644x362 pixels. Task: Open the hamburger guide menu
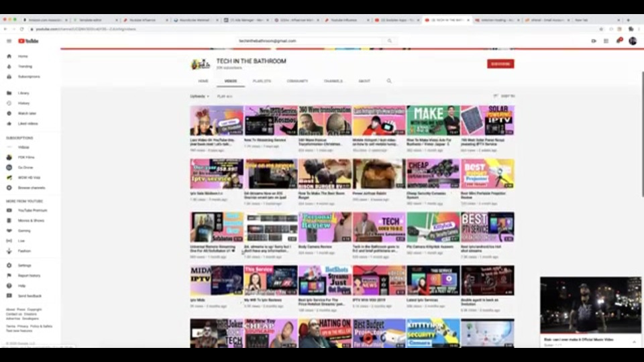click(9, 41)
